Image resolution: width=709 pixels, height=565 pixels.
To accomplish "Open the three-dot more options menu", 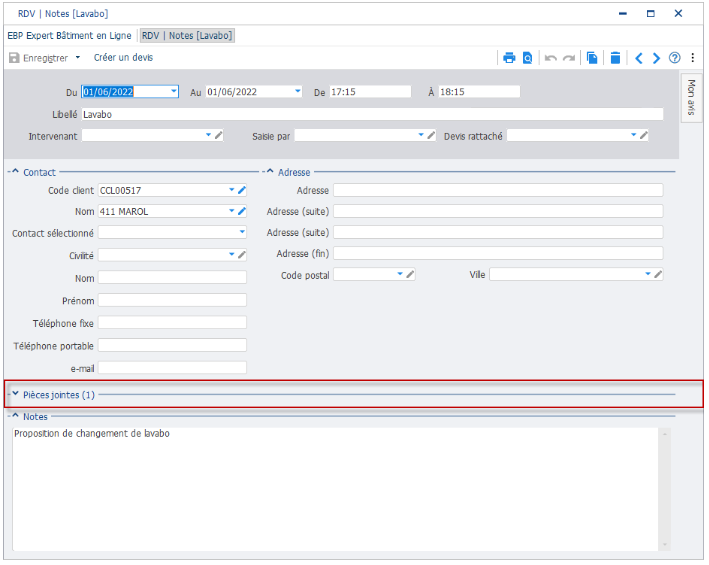I will coord(693,58).
